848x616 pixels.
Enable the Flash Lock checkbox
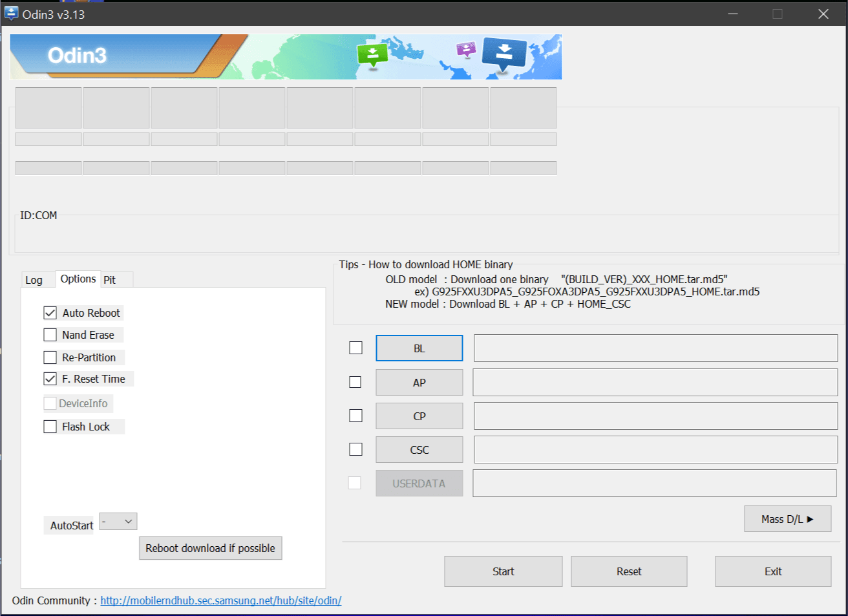(50, 427)
